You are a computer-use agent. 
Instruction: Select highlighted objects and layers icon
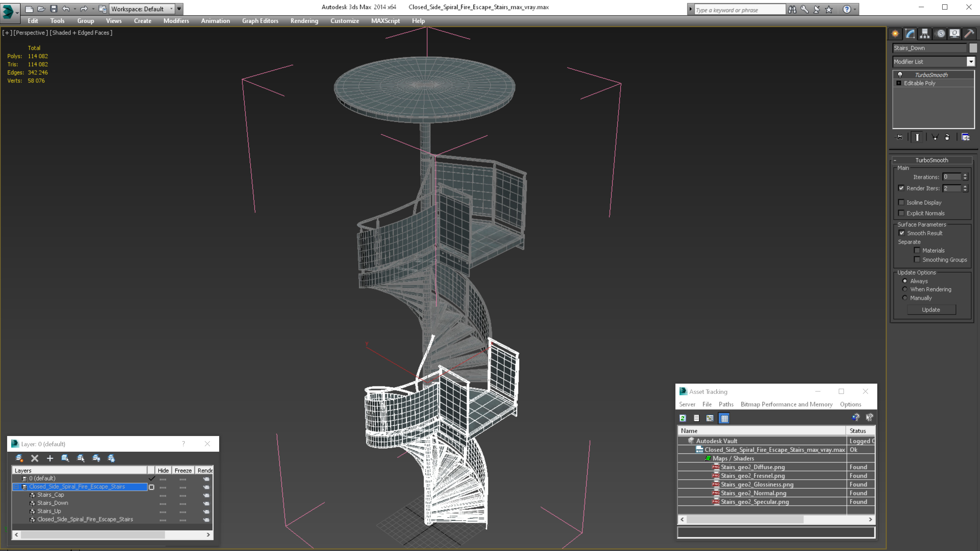[x=65, y=458]
